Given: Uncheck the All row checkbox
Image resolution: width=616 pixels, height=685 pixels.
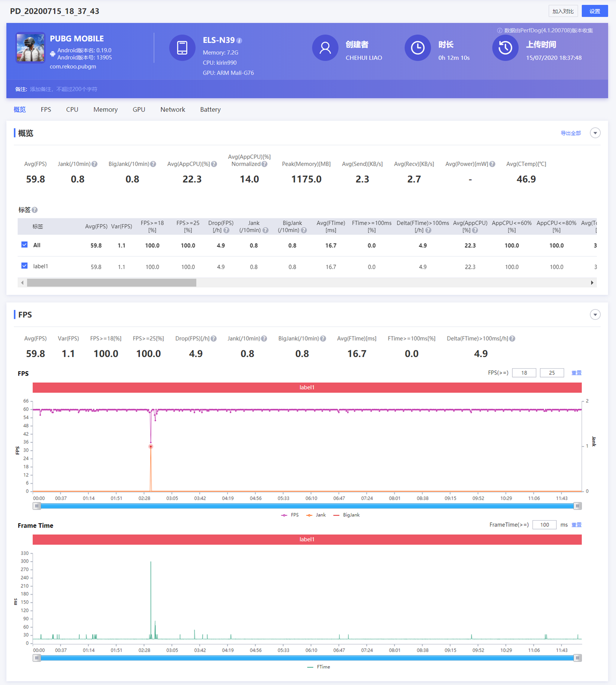Looking at the screenshot, I should [x=24, y=245].
